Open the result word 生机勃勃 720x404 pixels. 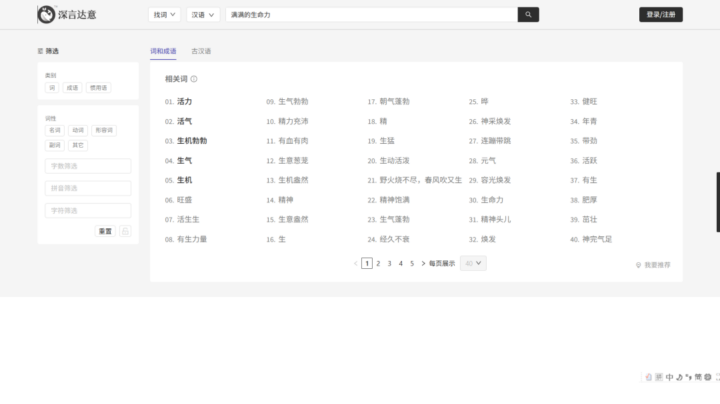192,141
